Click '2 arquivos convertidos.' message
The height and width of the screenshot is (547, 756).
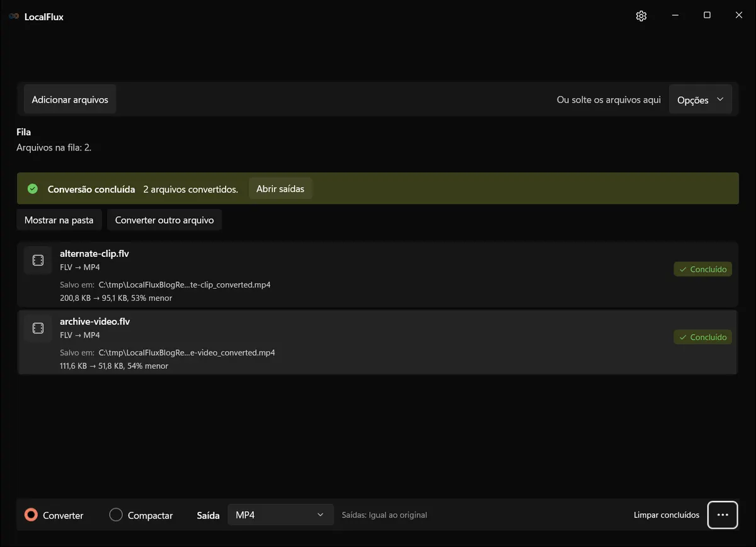(191, 189)
